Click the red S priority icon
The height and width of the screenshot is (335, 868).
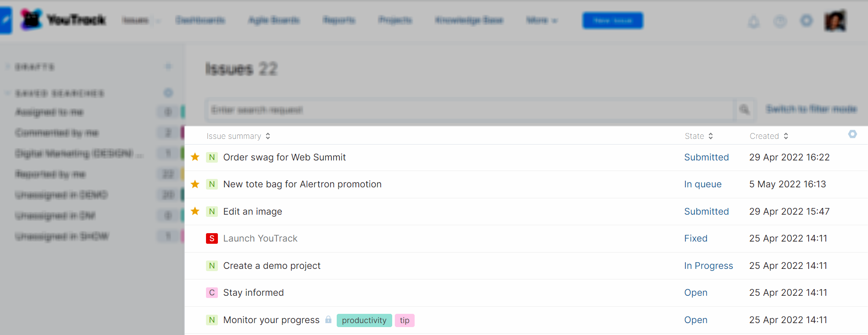coord(212,238)
